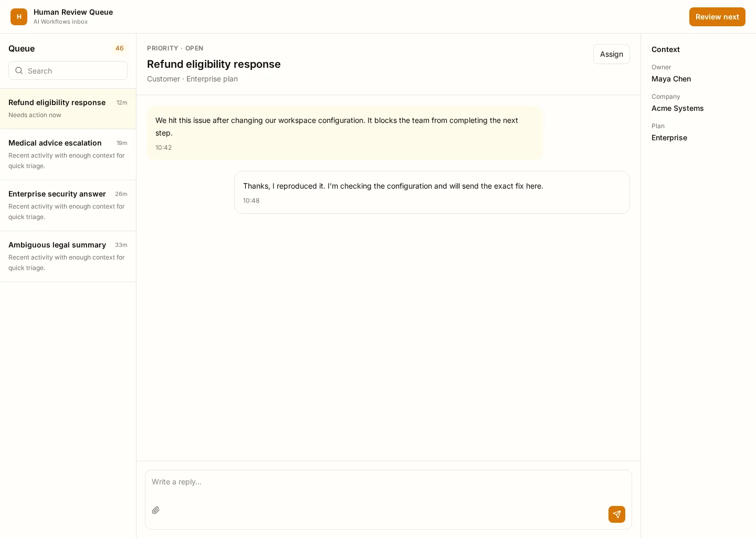
Task: Click the orange H app logo
Action: [x=19, y=17]
